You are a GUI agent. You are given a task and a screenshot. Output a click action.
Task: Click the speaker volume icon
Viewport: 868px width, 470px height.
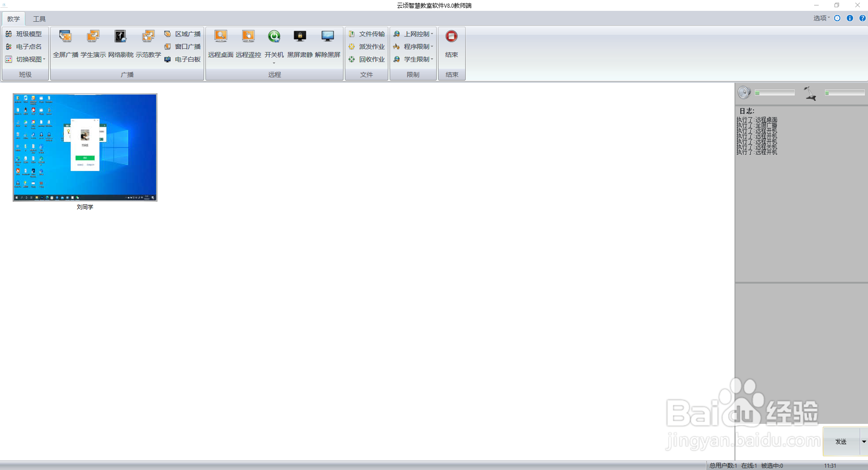pyautogui.click(x=744, y=93)
